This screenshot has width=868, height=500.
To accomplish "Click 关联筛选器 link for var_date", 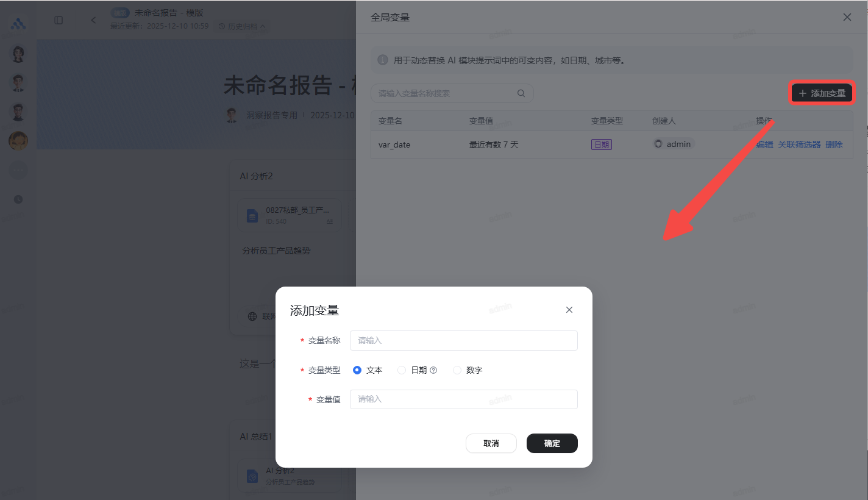I will coord(799,145).
